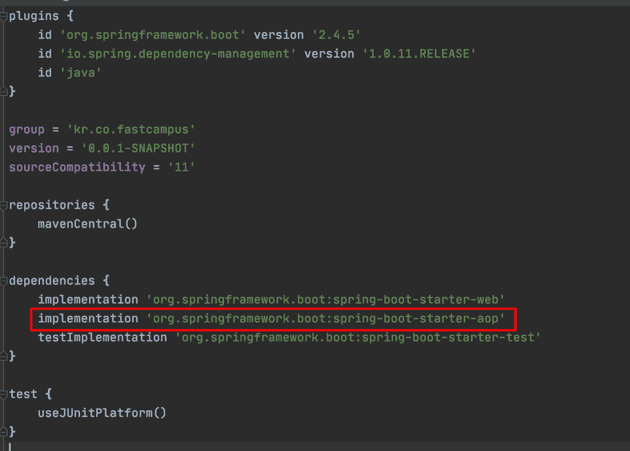Click the spring-boot-starter-test dependency string
Screen dimensions: 630x451
(x=358, y=338)
